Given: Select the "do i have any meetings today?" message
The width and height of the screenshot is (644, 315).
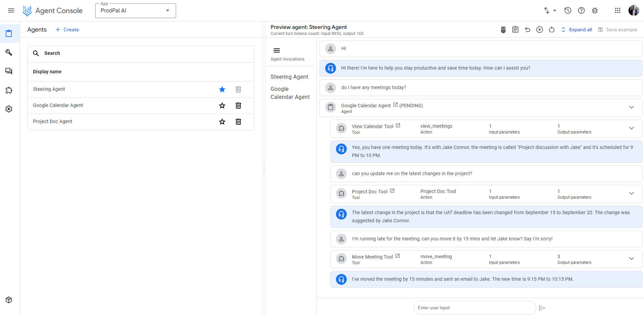Looking at the screenshot, I should 481,88.
